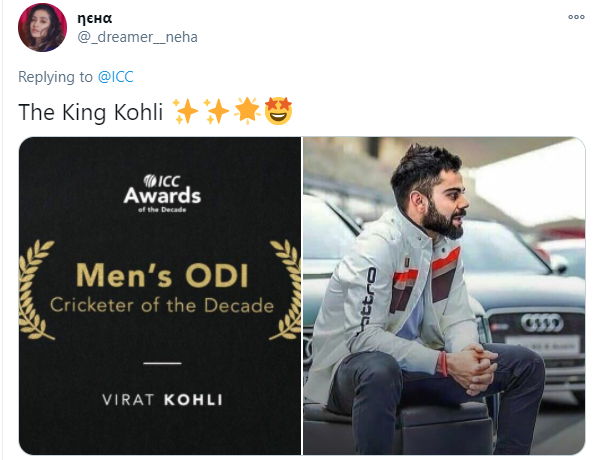The image size is (597, 460).
Task: Click the display name ηєнα
Action: 94,18
